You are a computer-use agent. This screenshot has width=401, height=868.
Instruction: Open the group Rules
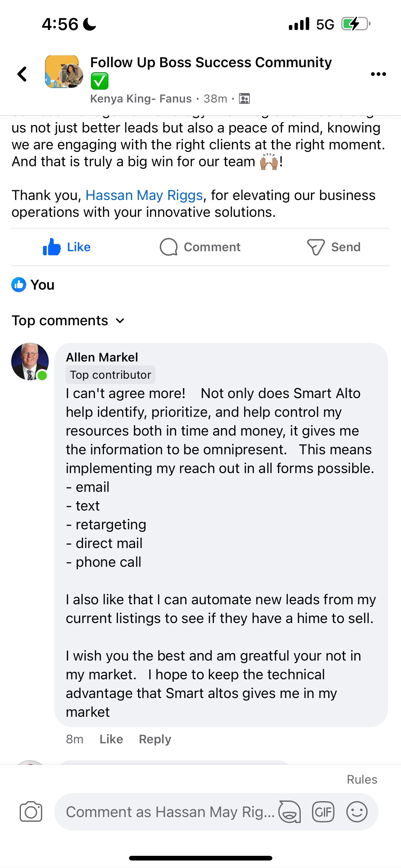362,779
